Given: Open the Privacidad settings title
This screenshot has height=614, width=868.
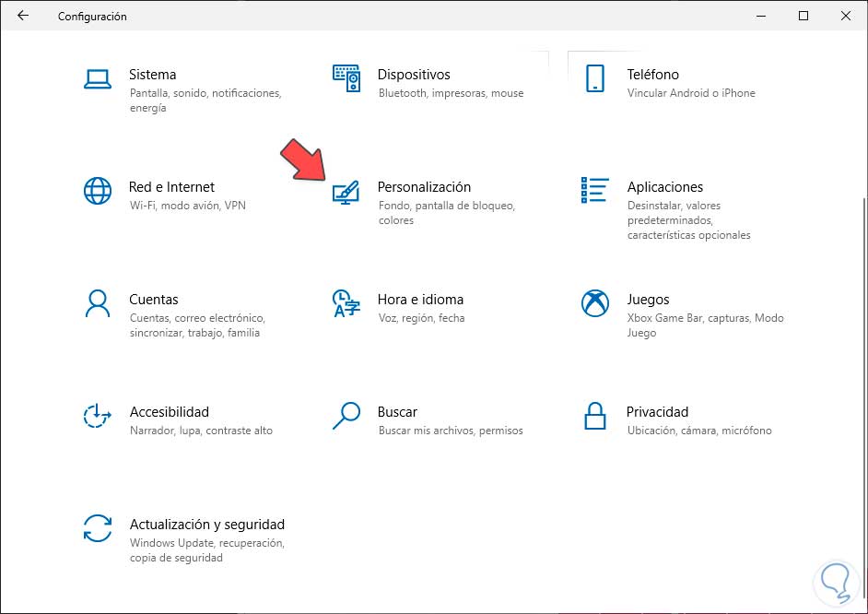Looking at the screenshot, I should pyautogui.click(x=657, y=412).
